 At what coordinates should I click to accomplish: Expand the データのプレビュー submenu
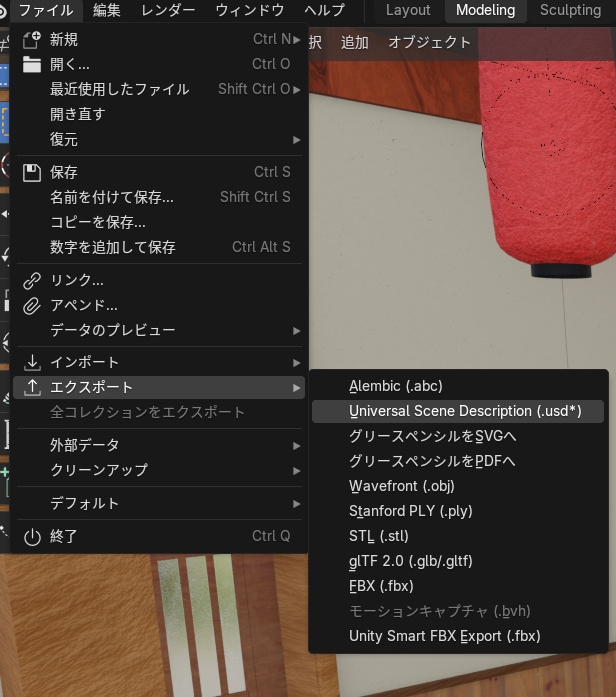tap(159, 330)
